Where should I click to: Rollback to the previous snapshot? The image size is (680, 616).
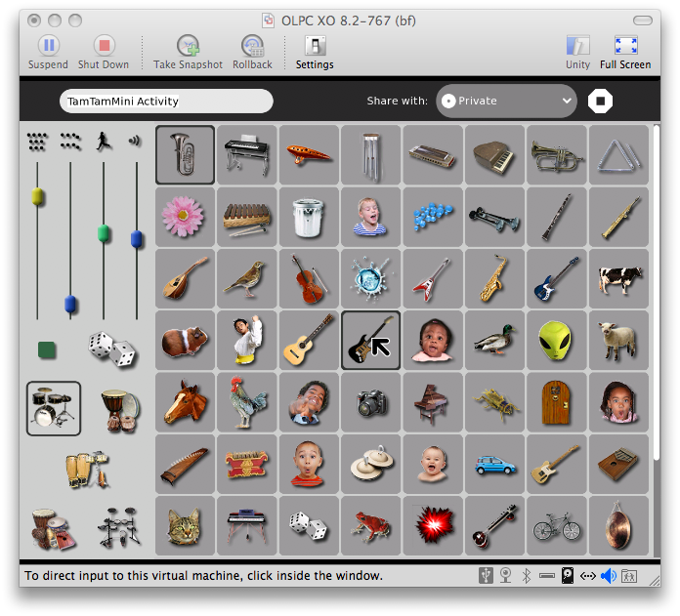tap(252, 53)
